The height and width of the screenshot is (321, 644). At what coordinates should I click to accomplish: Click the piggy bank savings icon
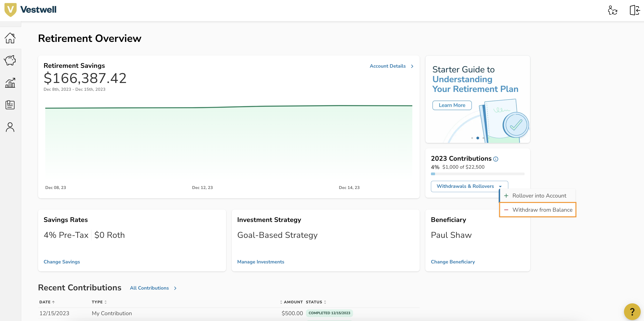click(x=10, y=60)
